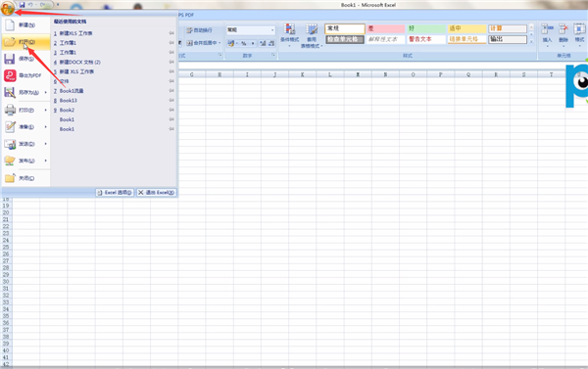Open Customize Quick Access Toolbar arrow
This screenshot has height=369, width=588.
click(x=58, y=5)
